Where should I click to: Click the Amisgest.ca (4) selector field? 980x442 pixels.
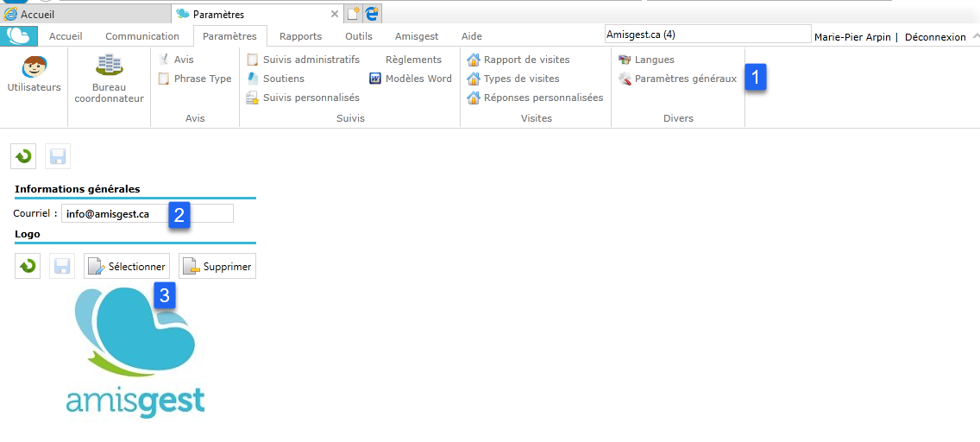point(707,35)
